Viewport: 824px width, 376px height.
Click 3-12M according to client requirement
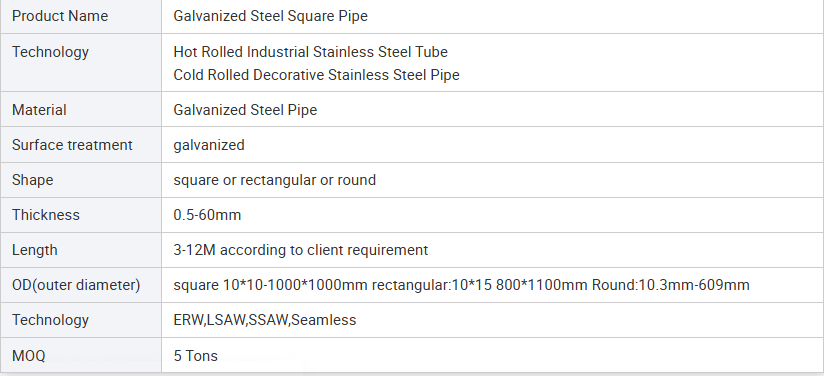301,250
